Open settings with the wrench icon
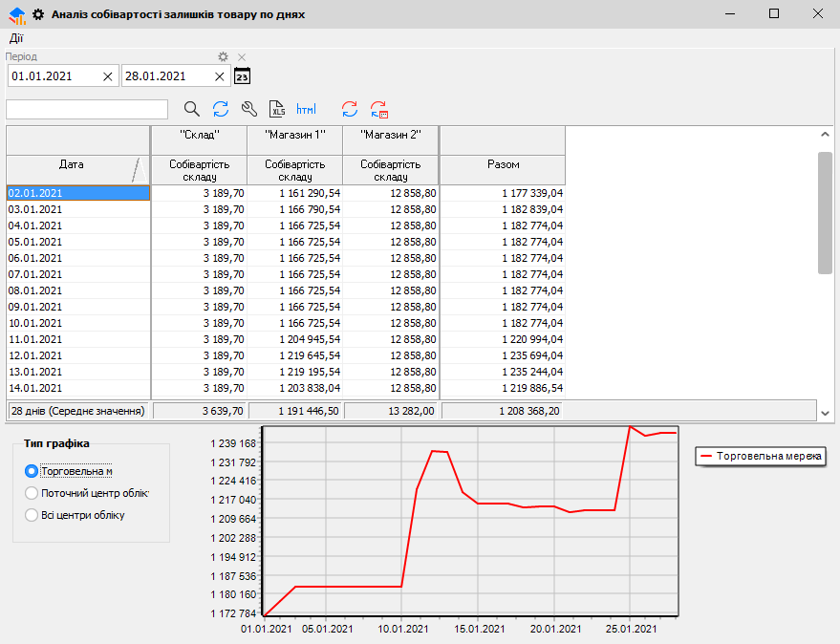This screenshot has width=840, height=644. click(x=249, y=109)
